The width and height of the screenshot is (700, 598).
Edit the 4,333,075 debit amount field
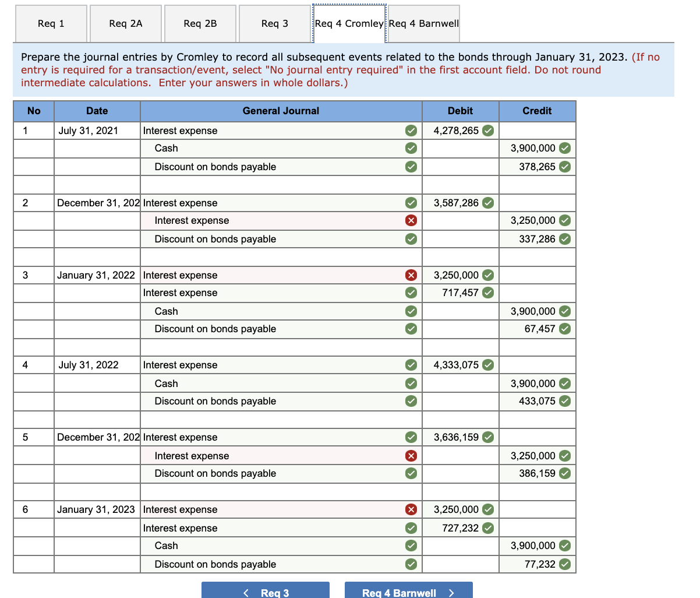point(461,365)
